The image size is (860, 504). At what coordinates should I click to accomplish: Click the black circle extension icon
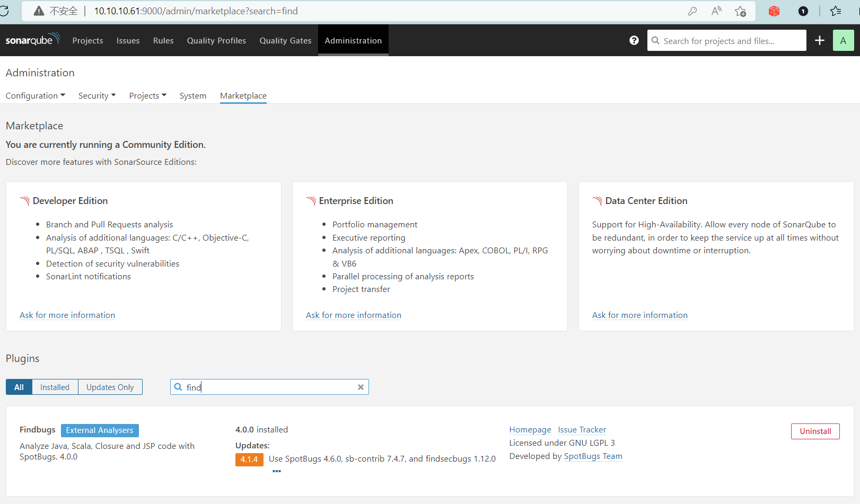click(803, 11)
